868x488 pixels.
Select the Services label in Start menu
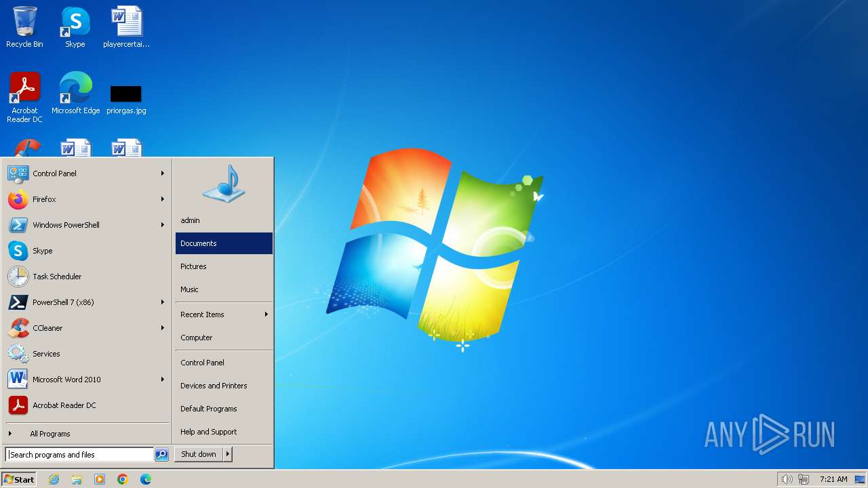[x=46, y=354]
